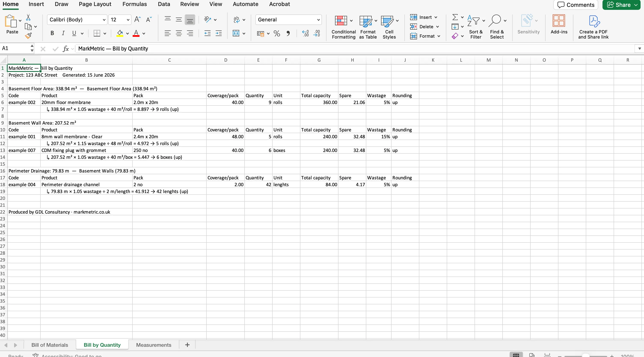The image size is (644, 357).
Task: Open Find & Select magnifier
Action: click(x=497, y=27)
